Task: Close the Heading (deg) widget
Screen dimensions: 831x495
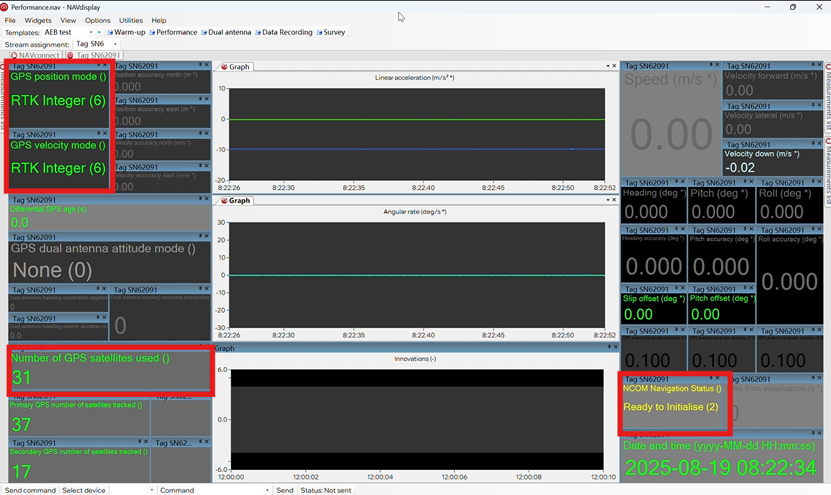Action: pyautogui.click(x=683, y=182)
